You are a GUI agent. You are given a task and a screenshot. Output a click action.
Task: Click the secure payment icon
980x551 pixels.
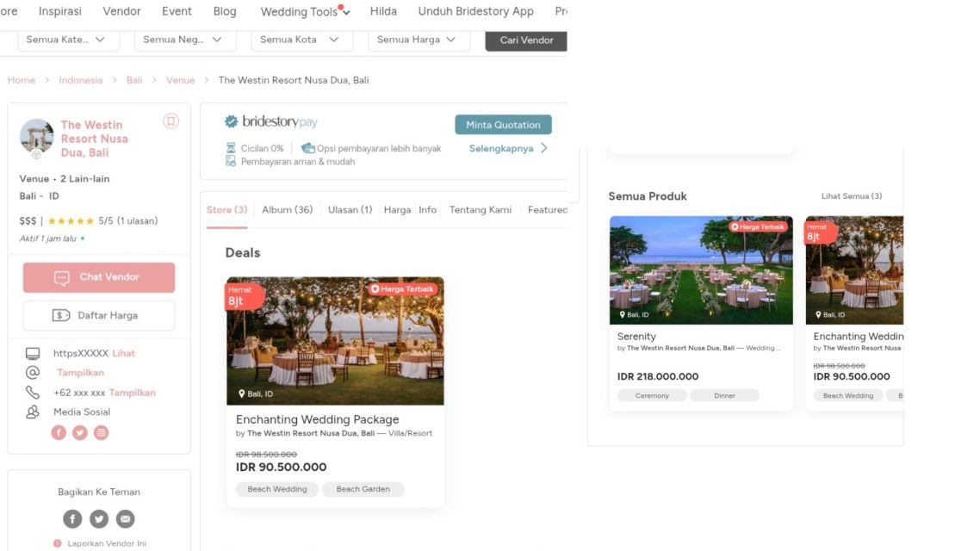click(231, 161)
